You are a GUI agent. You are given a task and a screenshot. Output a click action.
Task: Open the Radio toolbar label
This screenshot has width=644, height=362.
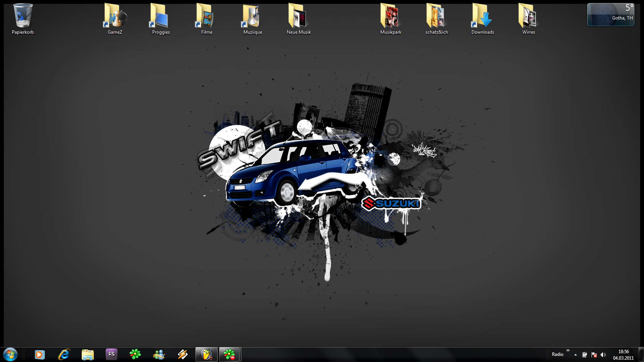click(x=557, y=354)
